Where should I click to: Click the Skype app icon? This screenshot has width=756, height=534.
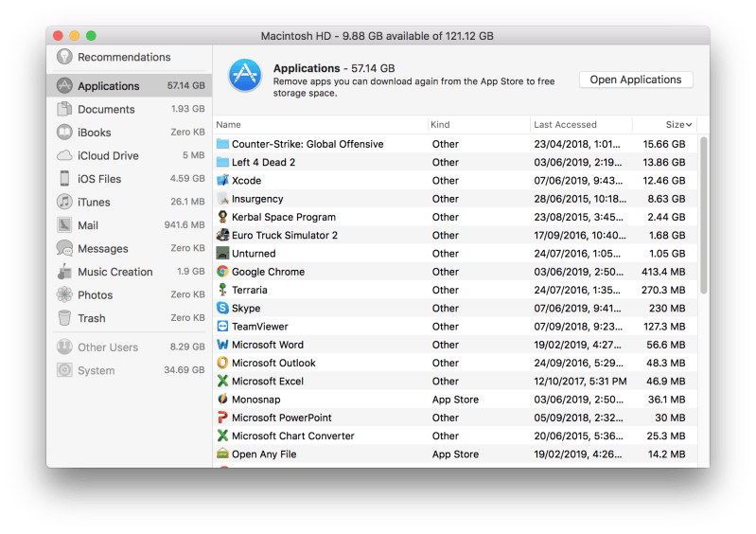tap(222, 308)
